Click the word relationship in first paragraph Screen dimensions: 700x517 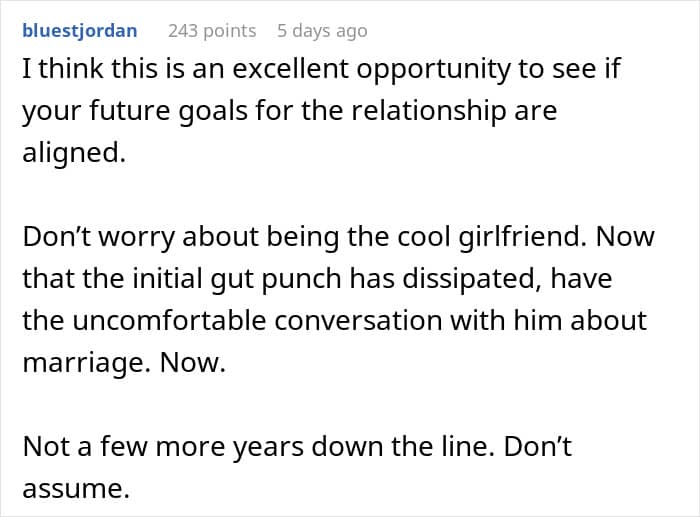(x=429, y=110)
